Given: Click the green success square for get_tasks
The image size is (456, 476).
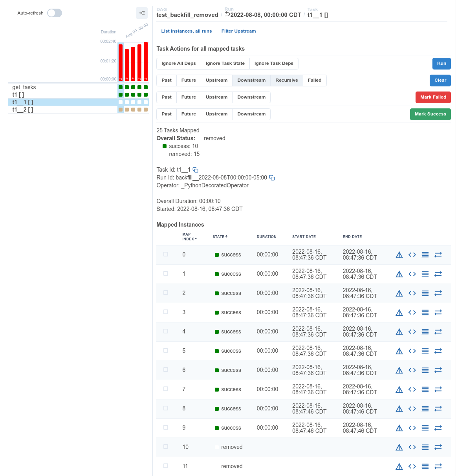Looking at the screenshot, I should pyautogui.click(x=121, y=87).
